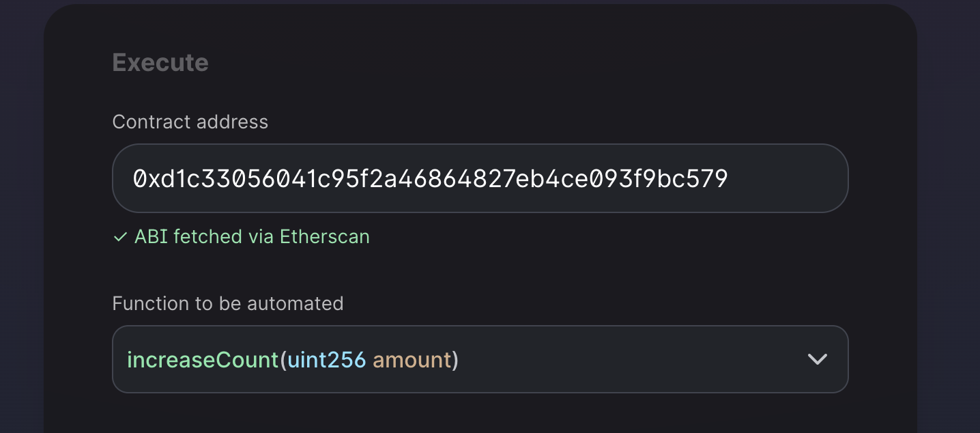The image size is (980, 433).
Task: Click the uint256 type in function signature
Action: (327, 359)
